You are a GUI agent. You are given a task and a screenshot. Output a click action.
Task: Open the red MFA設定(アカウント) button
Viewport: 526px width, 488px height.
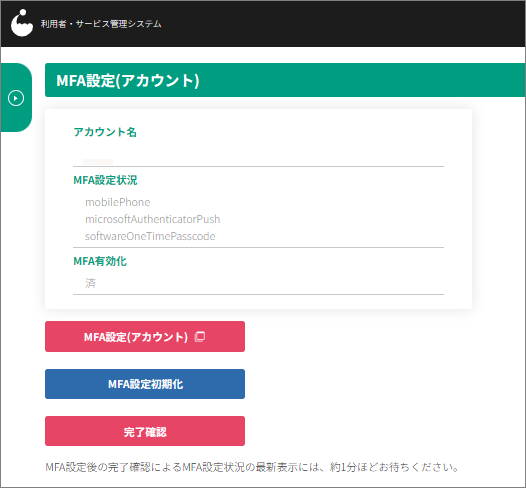145,336
